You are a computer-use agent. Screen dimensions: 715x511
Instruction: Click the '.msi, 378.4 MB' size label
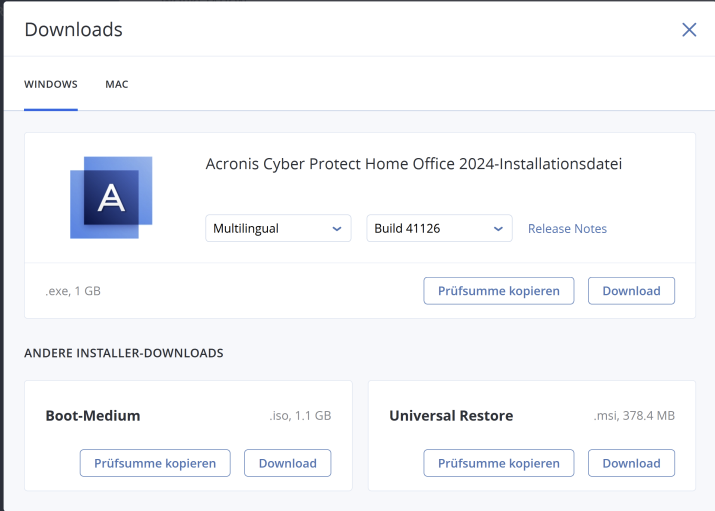pos(634,415)
